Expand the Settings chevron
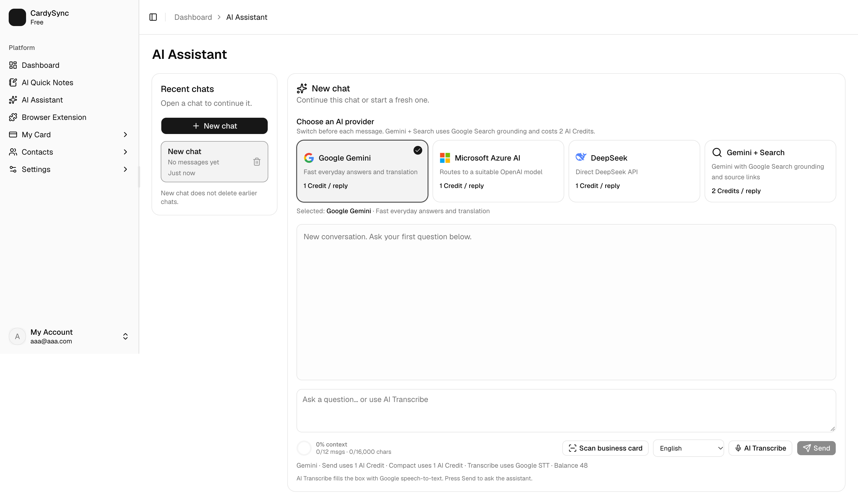858x504 pixels. (x=125, y=169)
